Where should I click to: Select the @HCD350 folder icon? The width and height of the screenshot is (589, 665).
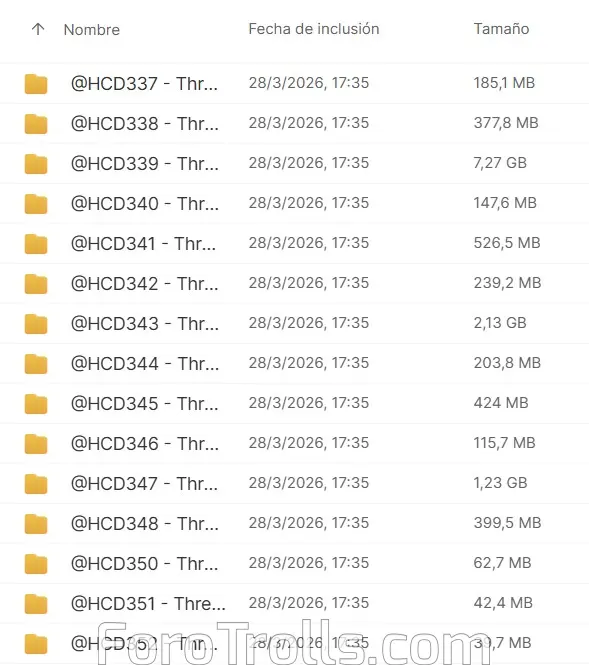[36, 564]
